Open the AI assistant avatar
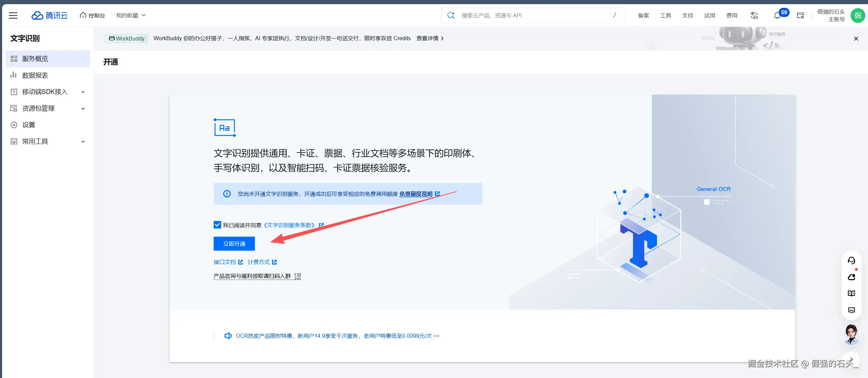Screen dimensions: 868x378 click(x=851, y=335)
